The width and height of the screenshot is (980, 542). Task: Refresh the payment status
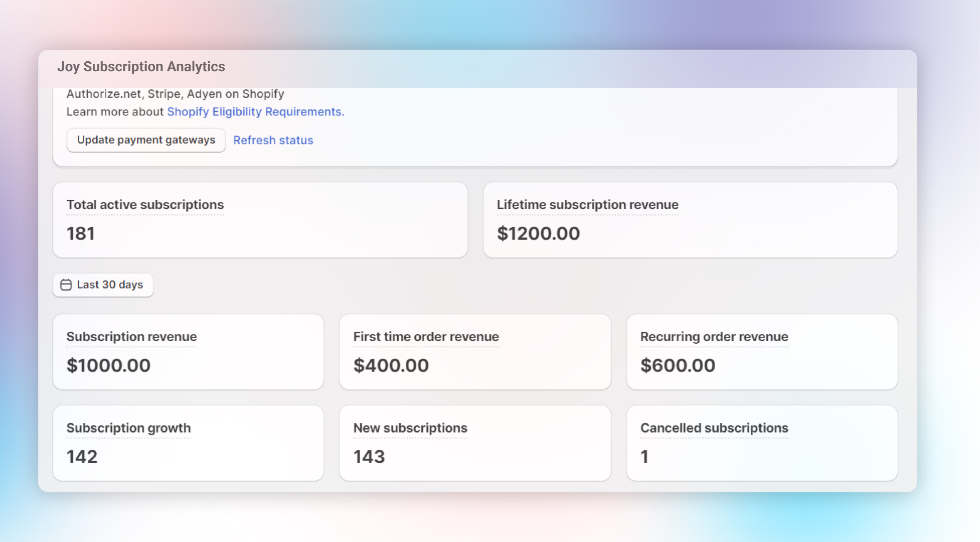(x=273, y=140)
